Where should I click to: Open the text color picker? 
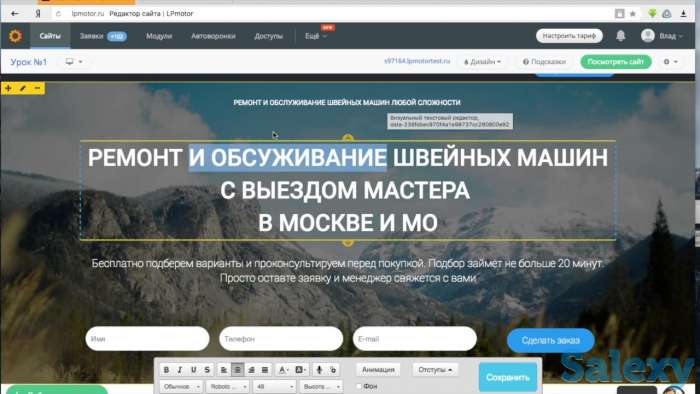pos(283,369)
